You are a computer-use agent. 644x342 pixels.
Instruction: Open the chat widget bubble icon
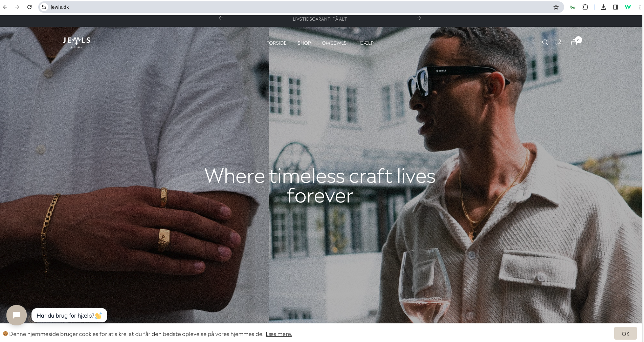[x=17, y=315]
